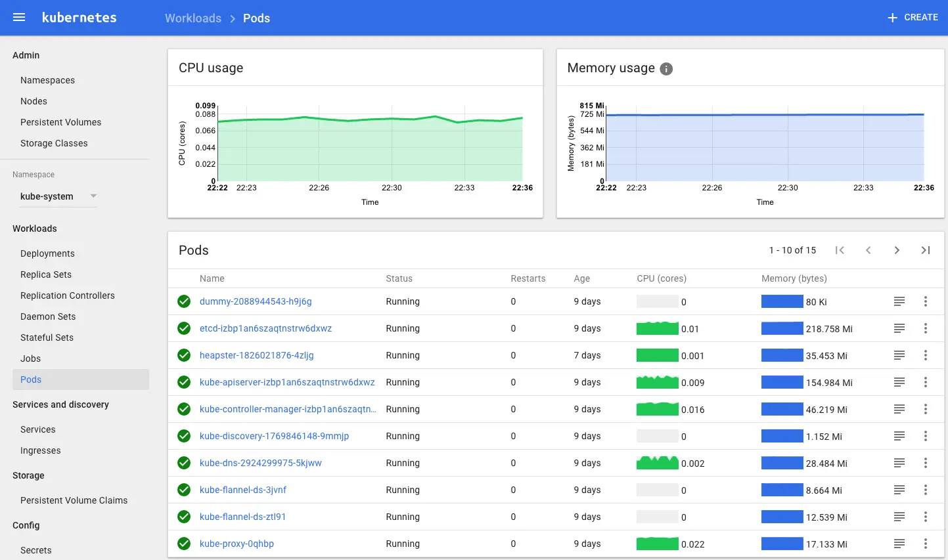Open actions menu for kube-apiserver pod

click(x=926, y=382)
